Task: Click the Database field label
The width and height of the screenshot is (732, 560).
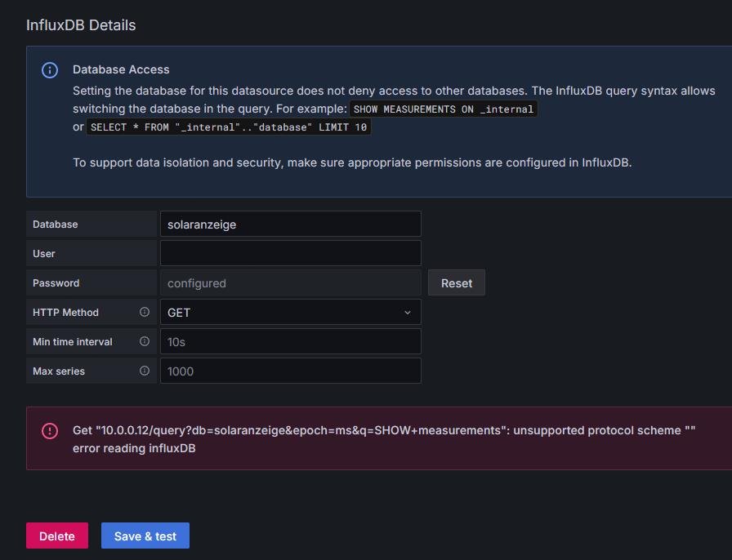Action: click(56, 224)
